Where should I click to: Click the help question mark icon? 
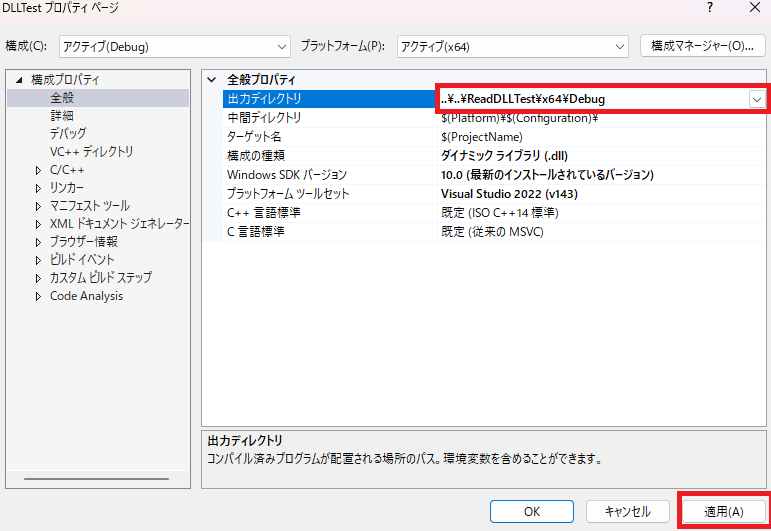(710, 9)
